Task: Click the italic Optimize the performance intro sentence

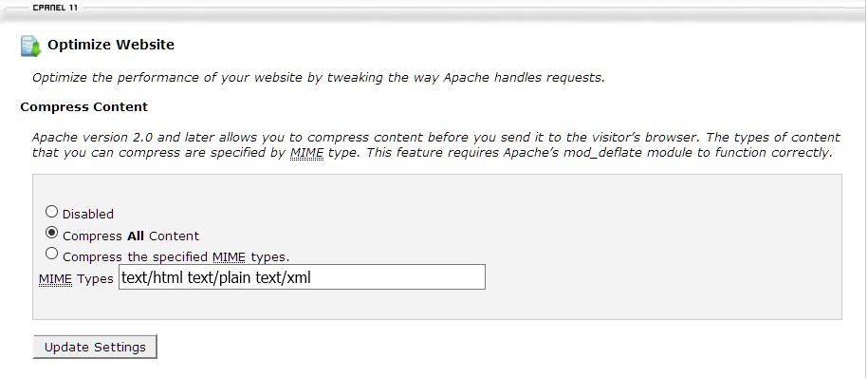Action: tap(319, 78)
